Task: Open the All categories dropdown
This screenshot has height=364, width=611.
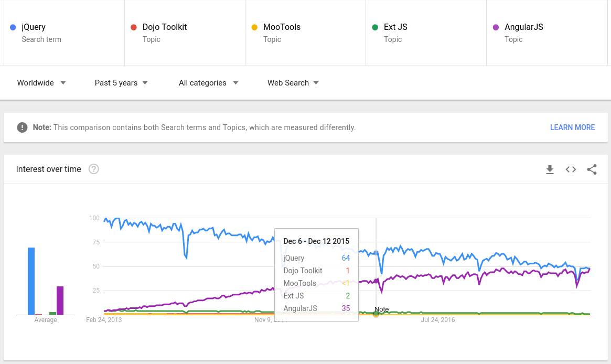Action: point(208,83)
